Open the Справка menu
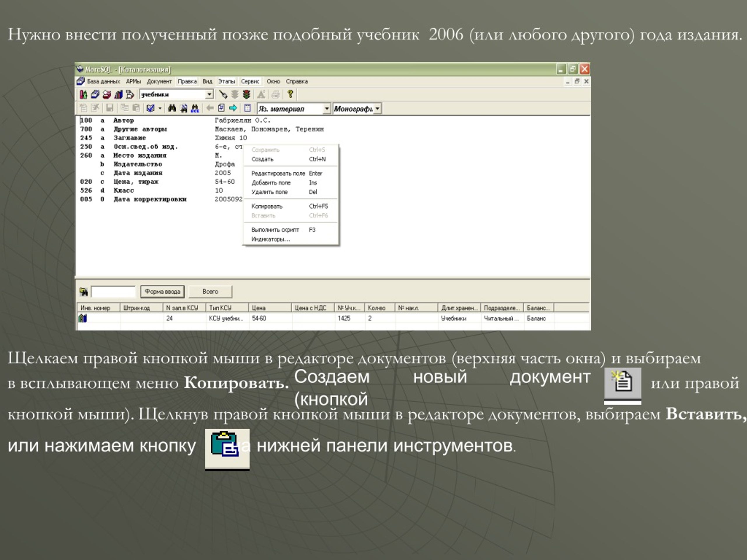 296,81
